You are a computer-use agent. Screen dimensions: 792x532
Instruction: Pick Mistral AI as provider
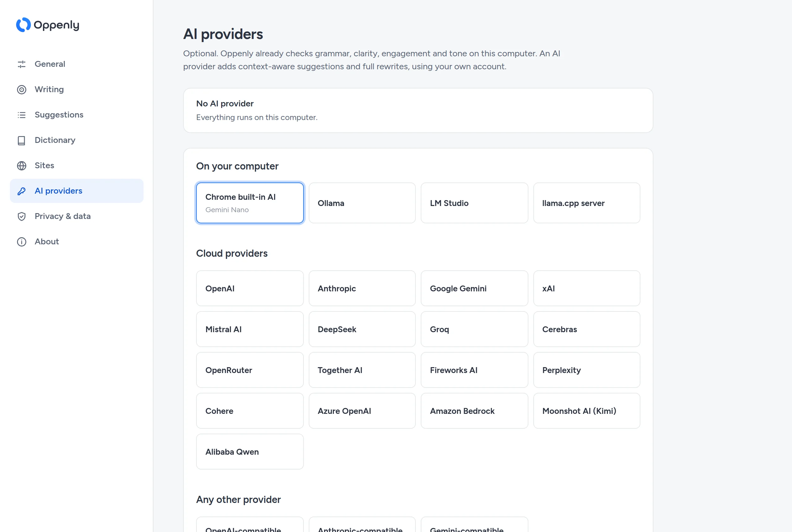(250, 329)
